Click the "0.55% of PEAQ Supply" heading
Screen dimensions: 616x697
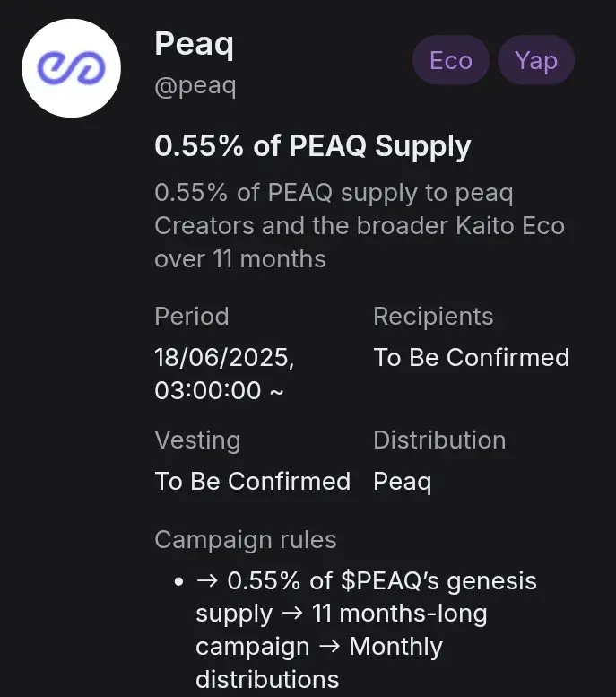(312, 146)
